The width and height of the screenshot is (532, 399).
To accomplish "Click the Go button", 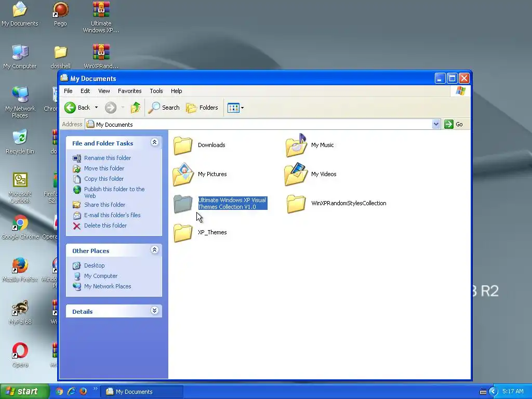I will [454, 124].
